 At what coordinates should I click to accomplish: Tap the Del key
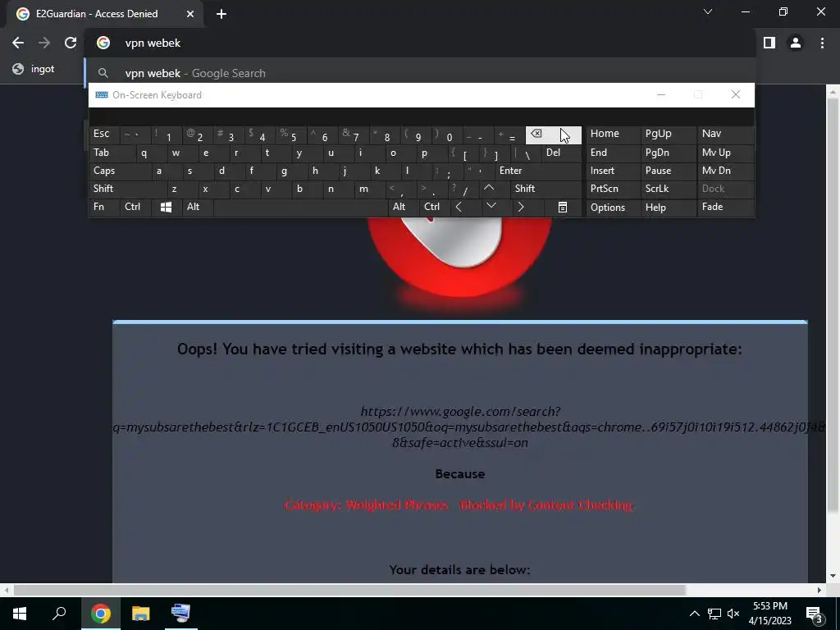[560, 153]
